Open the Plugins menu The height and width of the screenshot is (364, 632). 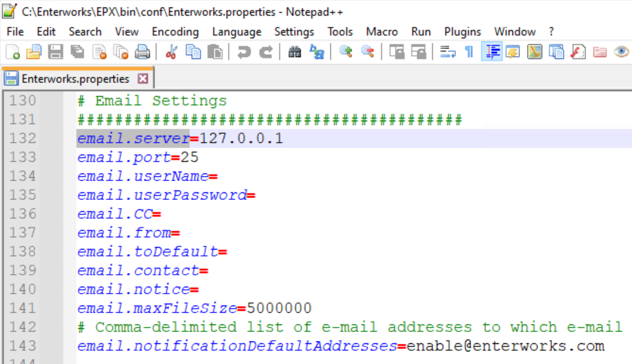pos(462,31)
